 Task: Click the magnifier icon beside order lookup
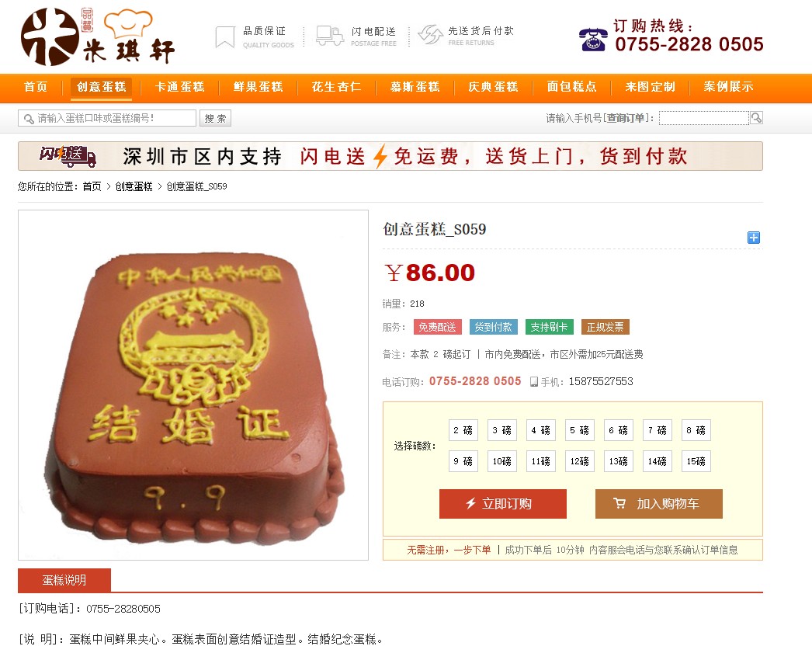[756, 118]
